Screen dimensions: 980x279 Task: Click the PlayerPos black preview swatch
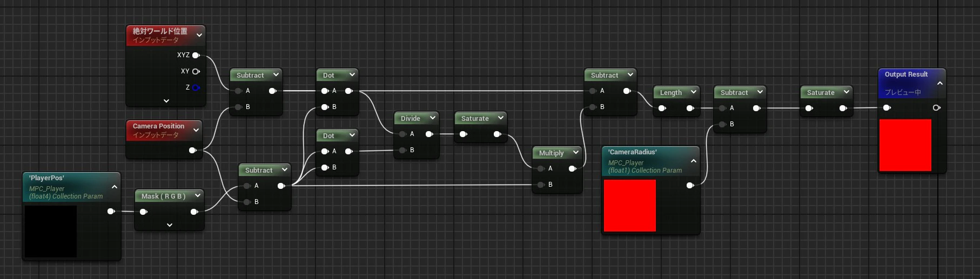point(51,231)
